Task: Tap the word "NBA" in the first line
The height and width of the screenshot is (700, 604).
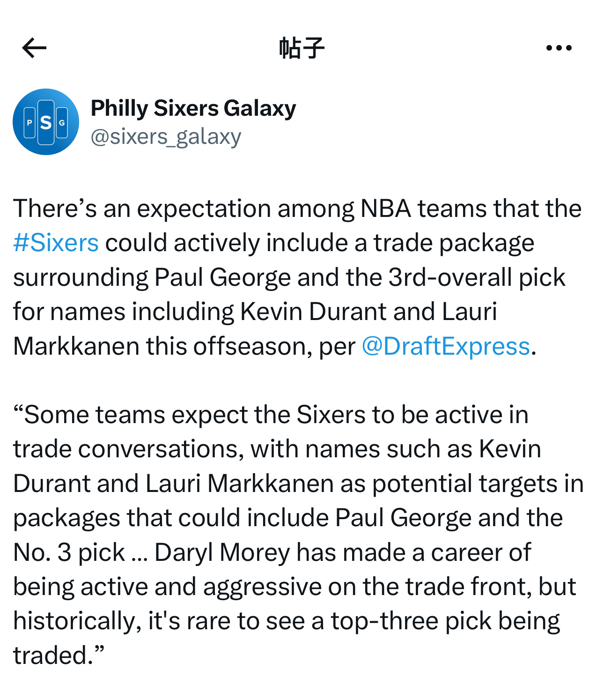Action: (386, 209)
